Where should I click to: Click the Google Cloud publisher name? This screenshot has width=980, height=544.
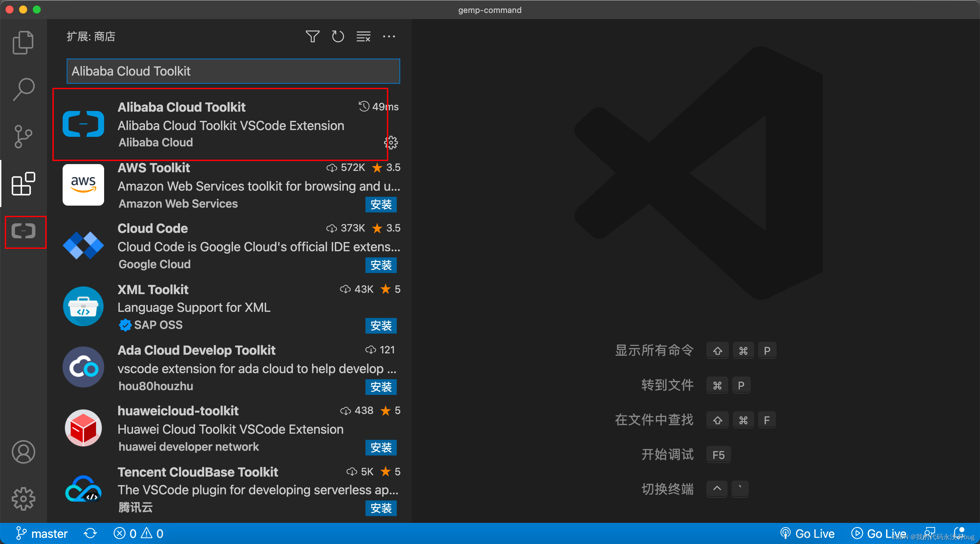click(x=154, y=264)
